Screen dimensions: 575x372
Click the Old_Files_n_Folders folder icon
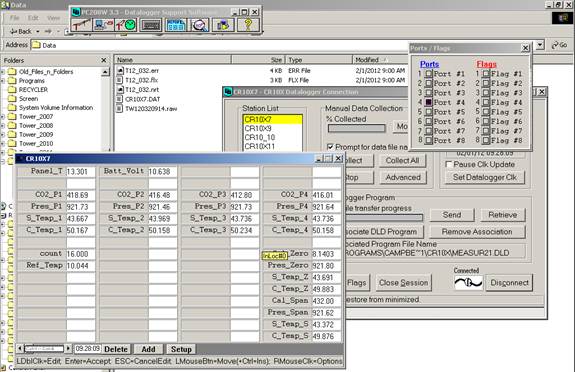pyautogui.click(x=12, y=72)
